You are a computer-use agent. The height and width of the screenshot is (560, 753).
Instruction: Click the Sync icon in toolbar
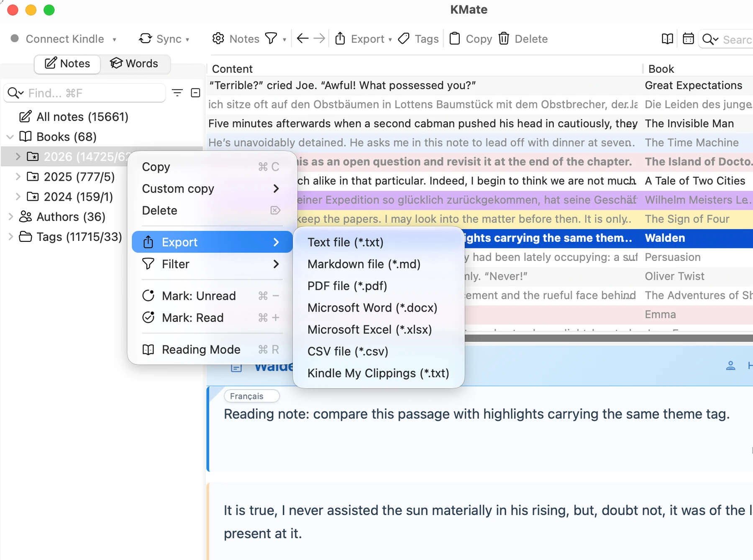(x=145, y=39)
